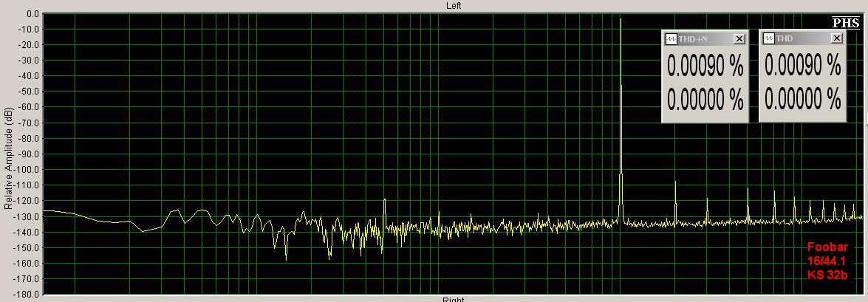Click the -10.0 y-axis value
Image resolution: width=868 pixels, height=302 pixels.
[x=29, y=30]
